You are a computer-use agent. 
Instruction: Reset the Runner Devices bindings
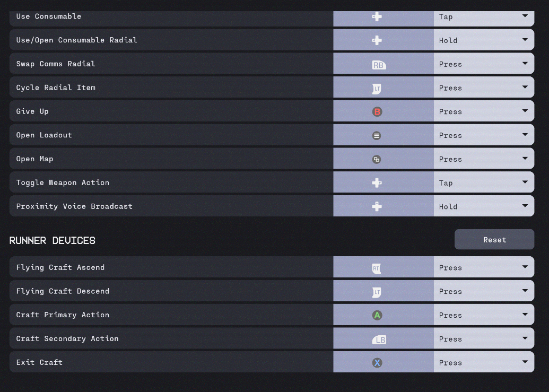[494, 240]
